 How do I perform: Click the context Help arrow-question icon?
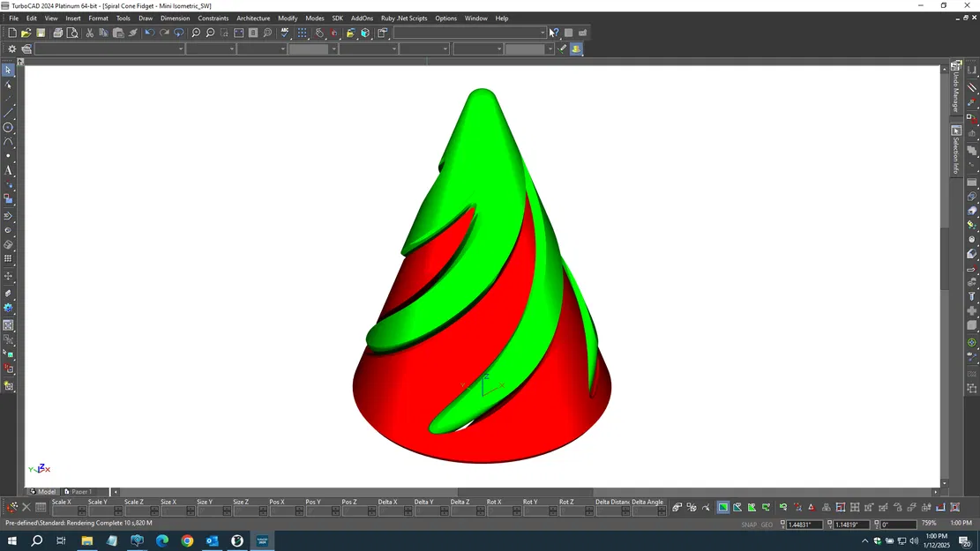pyautogui.click(x=554, y=33)
